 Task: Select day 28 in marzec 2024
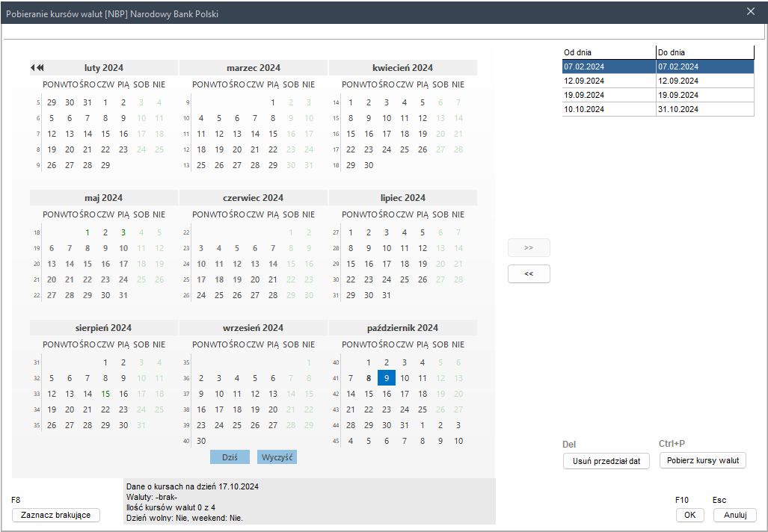(x=255, y=165)
